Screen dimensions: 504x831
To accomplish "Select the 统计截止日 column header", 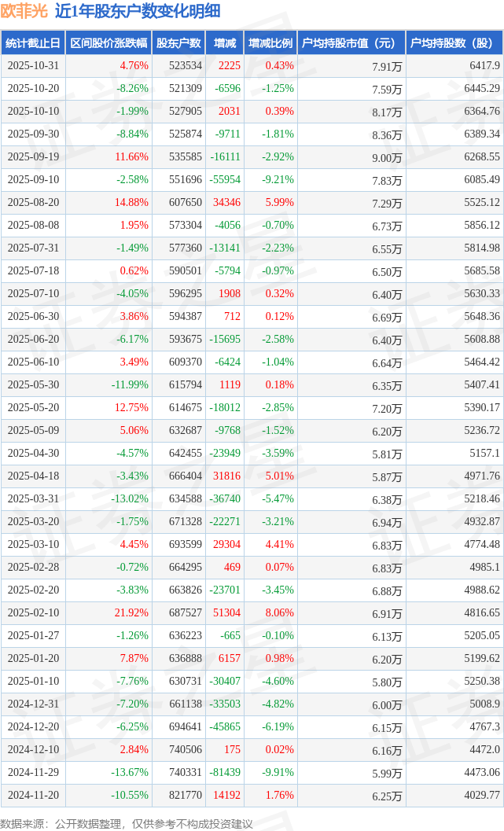I will tap(33, 43).
